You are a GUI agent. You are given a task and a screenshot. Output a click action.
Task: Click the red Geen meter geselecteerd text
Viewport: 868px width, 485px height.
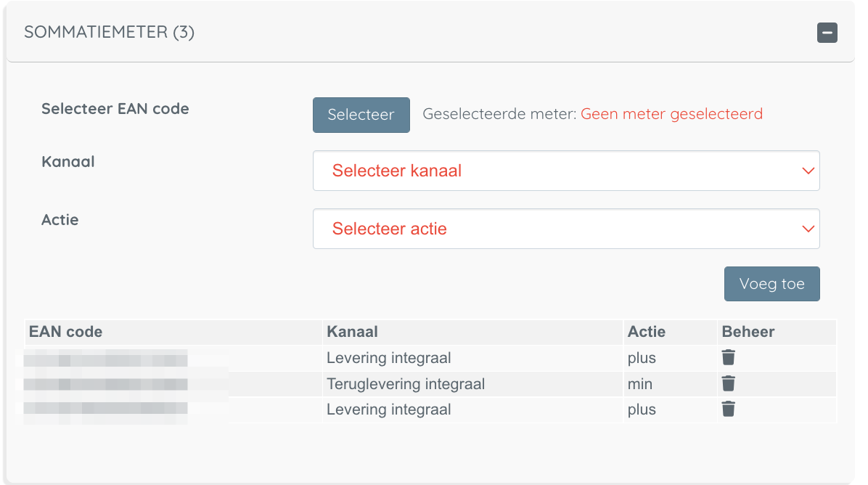click(671, 114)
